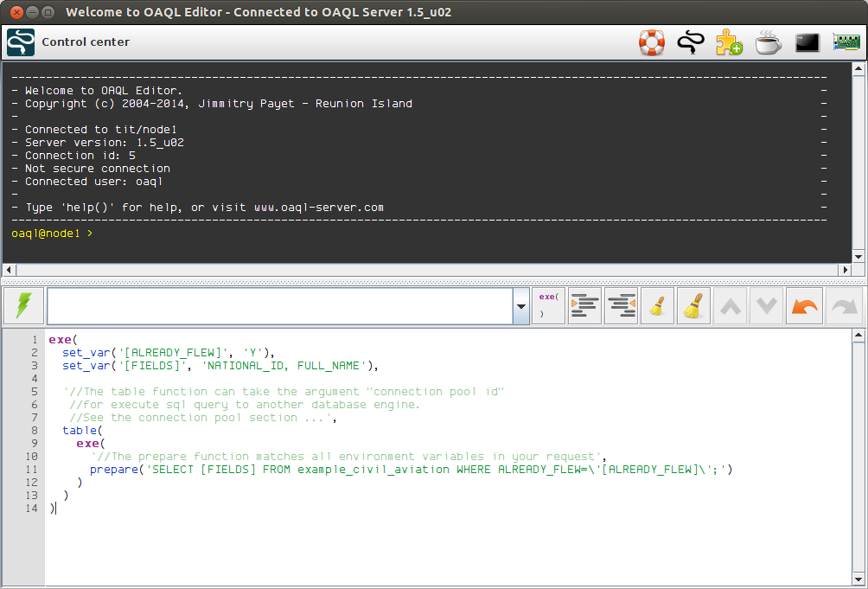Click the large broom clear-all icon
The width and height of the screenshot is (868, 589).
click(x=694, y=306)
